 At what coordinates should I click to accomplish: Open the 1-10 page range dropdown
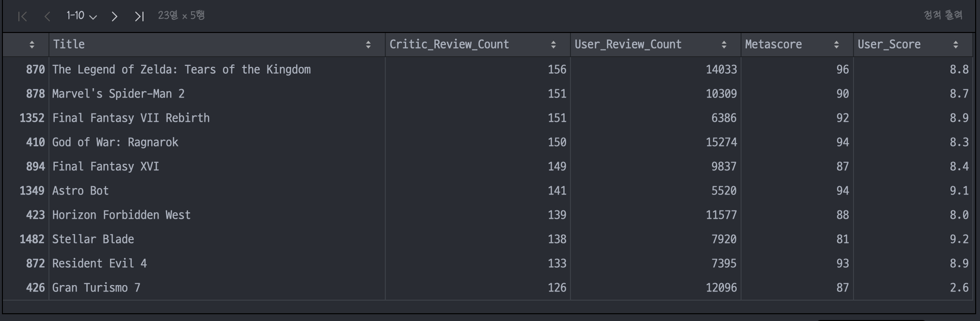coord(81,16)
